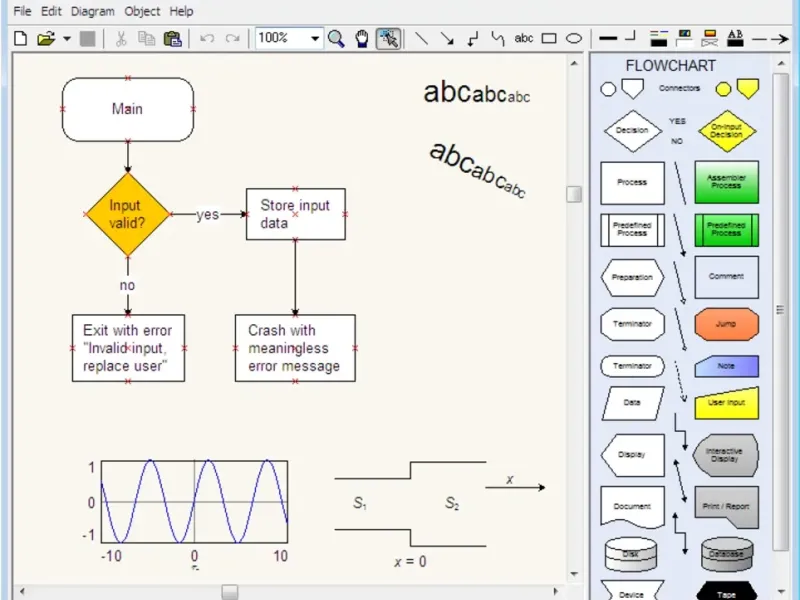Click the template panel scroll-down arrow

point(781,592)
